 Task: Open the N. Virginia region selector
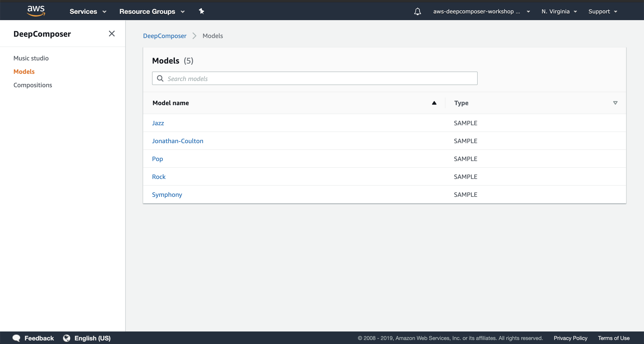point(559,11)
